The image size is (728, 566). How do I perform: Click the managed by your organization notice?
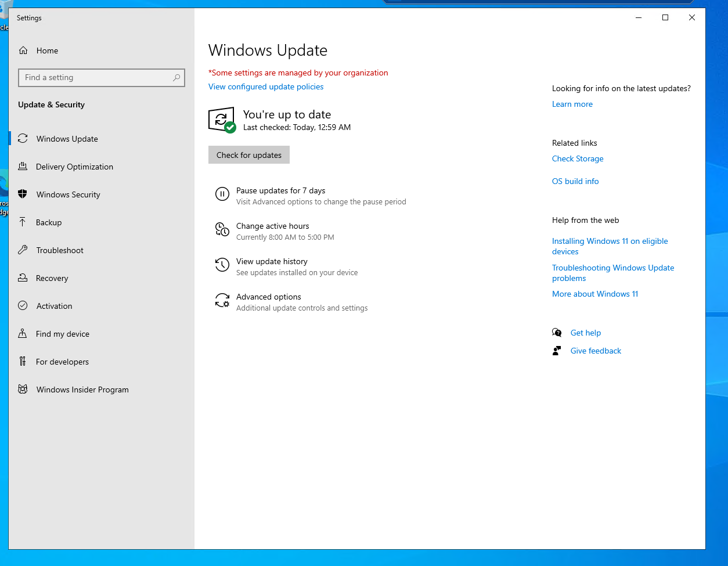coord(298,73)
